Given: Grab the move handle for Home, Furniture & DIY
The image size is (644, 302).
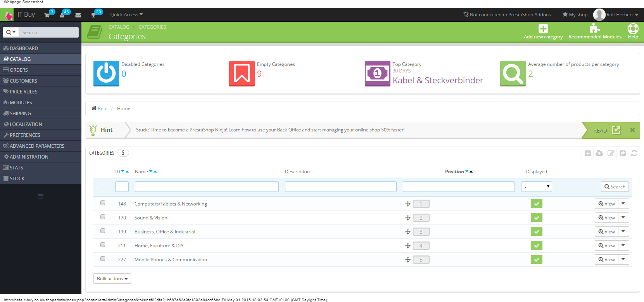Looking at the screenshot, I should (x=408, y=246).
